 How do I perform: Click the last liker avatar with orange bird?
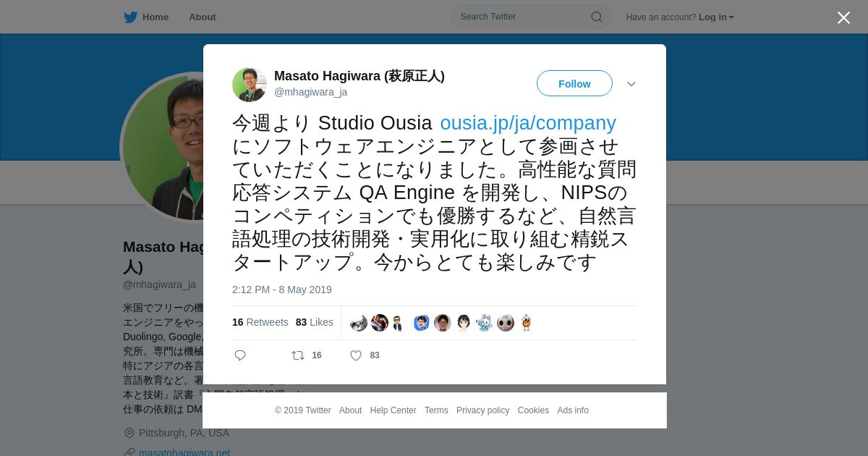[x=527, y=323]
